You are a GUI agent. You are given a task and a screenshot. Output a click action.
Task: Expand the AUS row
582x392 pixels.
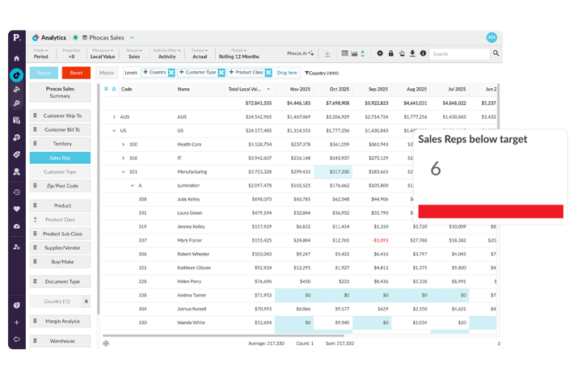coord(114,117)
